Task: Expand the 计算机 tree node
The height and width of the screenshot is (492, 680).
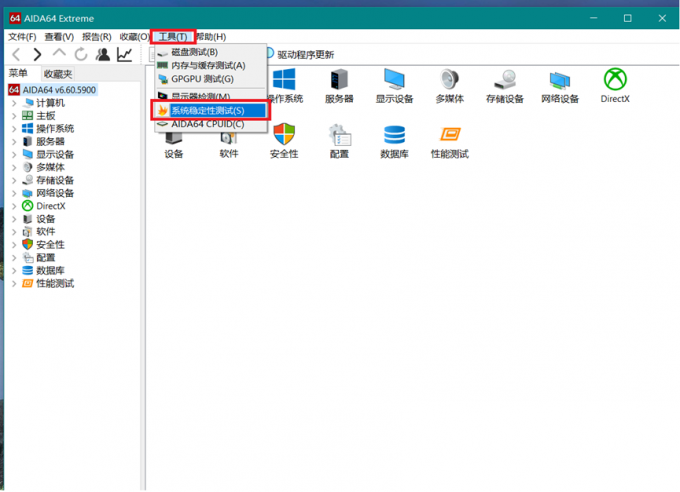Action: (x=14, y=103)
